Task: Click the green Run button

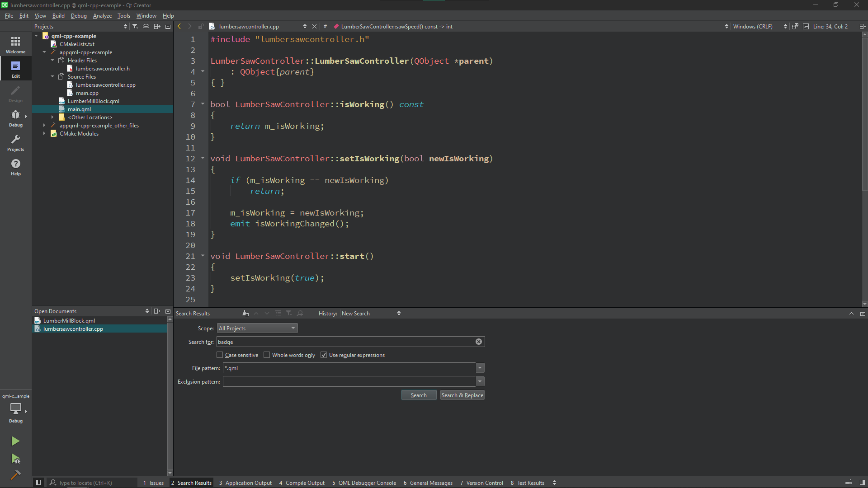Action: 15,441
